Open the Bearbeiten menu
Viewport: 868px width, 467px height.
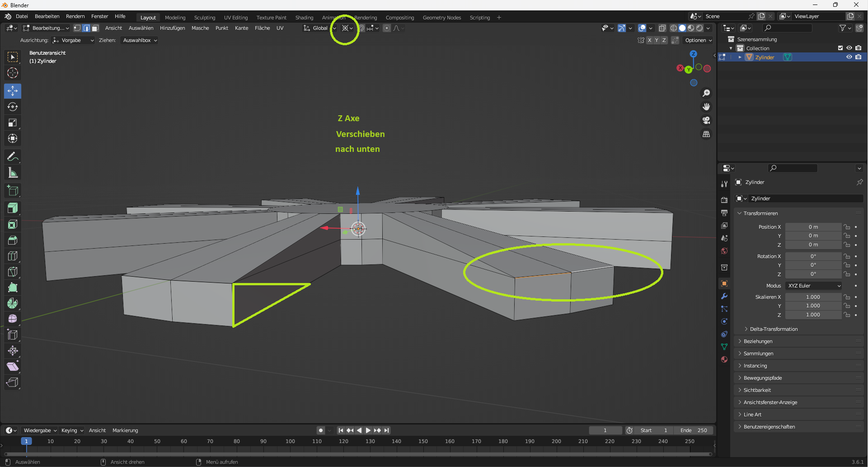point(47,16)
